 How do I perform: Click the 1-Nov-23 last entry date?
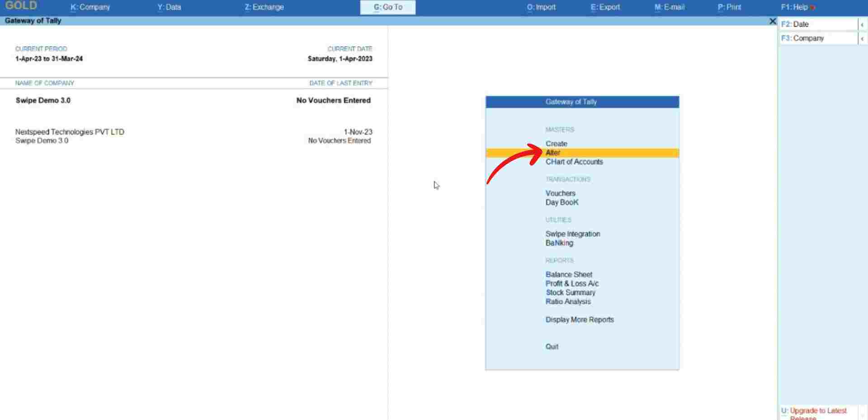(x=358, y=132)
